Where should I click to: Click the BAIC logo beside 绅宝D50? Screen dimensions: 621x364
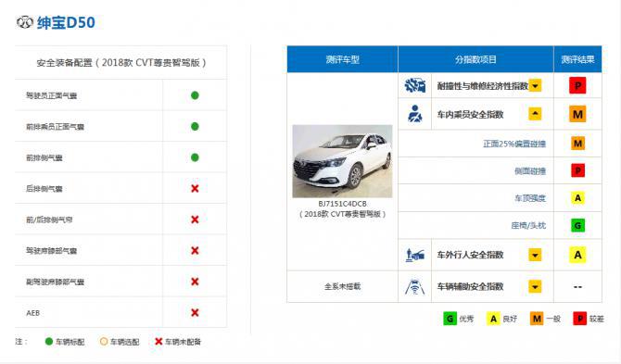pyautogui.click(x=24, y=22)
